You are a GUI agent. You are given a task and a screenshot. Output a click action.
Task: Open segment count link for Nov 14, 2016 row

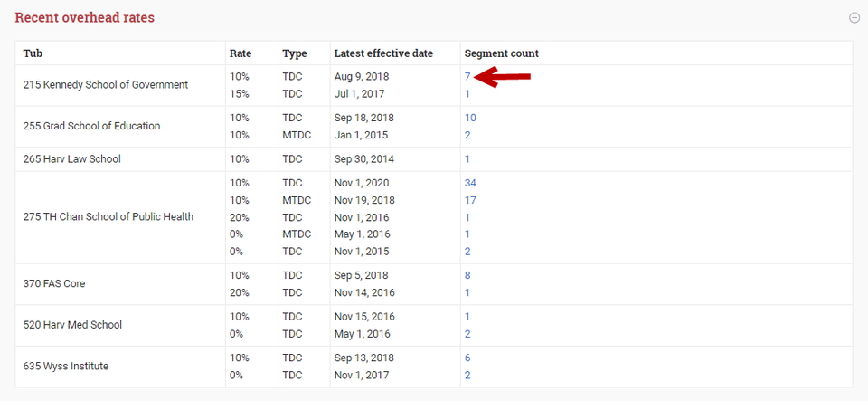tap(467, 292)
